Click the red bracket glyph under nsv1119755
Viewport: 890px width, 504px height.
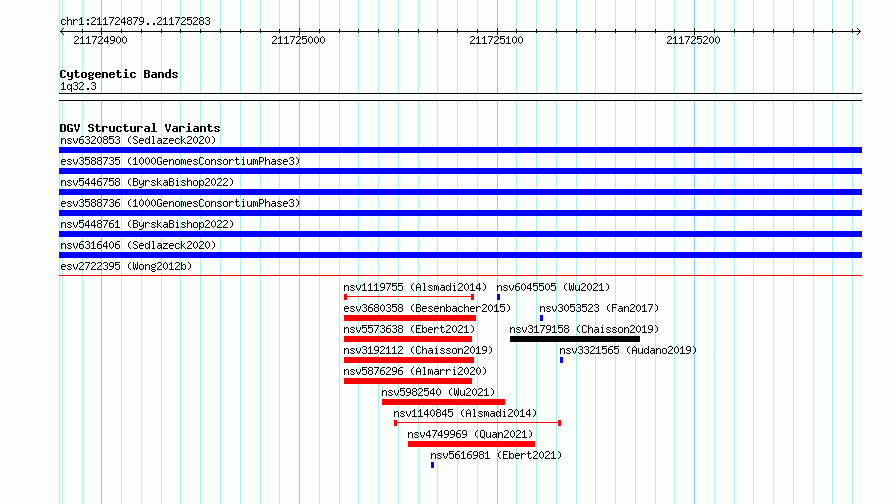click(409, 297)
